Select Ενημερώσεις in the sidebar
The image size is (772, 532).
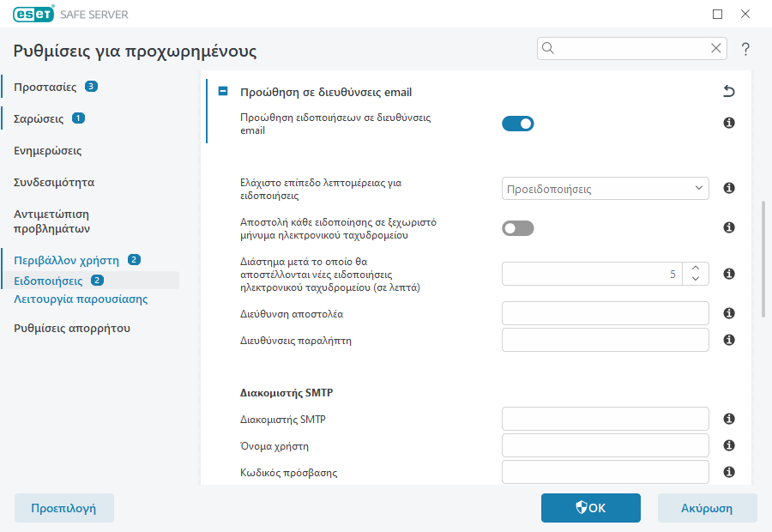[50, 151]
